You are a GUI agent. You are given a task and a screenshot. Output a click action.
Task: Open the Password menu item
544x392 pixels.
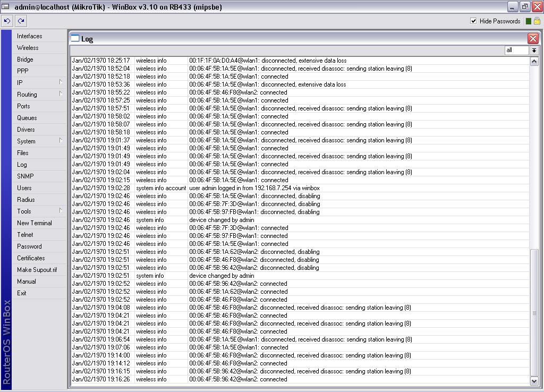[39, 246]
